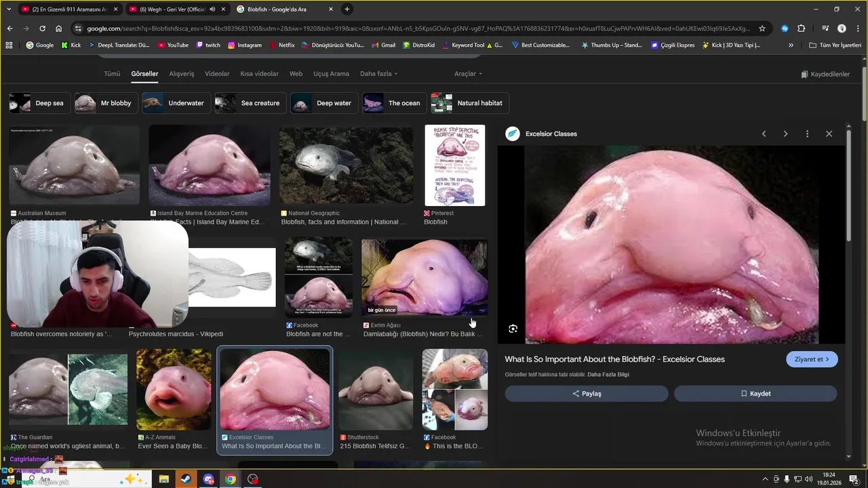Open Steam from the taskbar

pos(186,479)
